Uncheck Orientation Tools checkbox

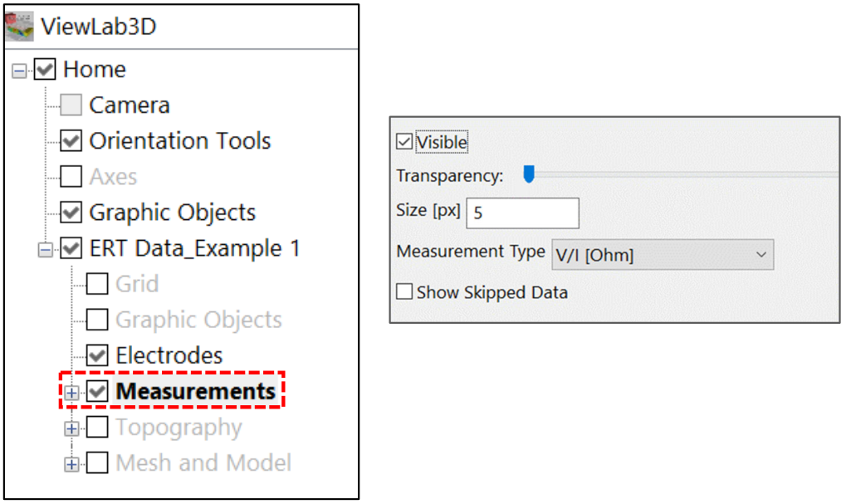point(71,141)
